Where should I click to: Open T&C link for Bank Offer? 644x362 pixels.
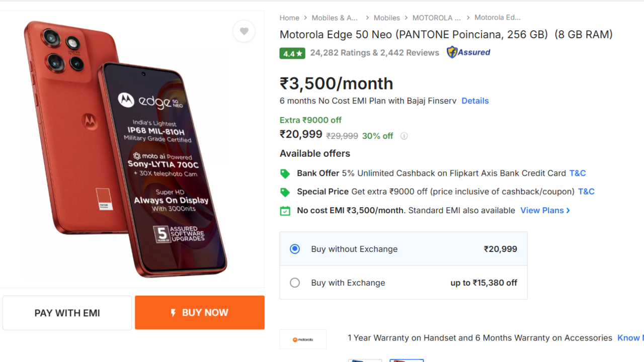click(x=578, y=173)
